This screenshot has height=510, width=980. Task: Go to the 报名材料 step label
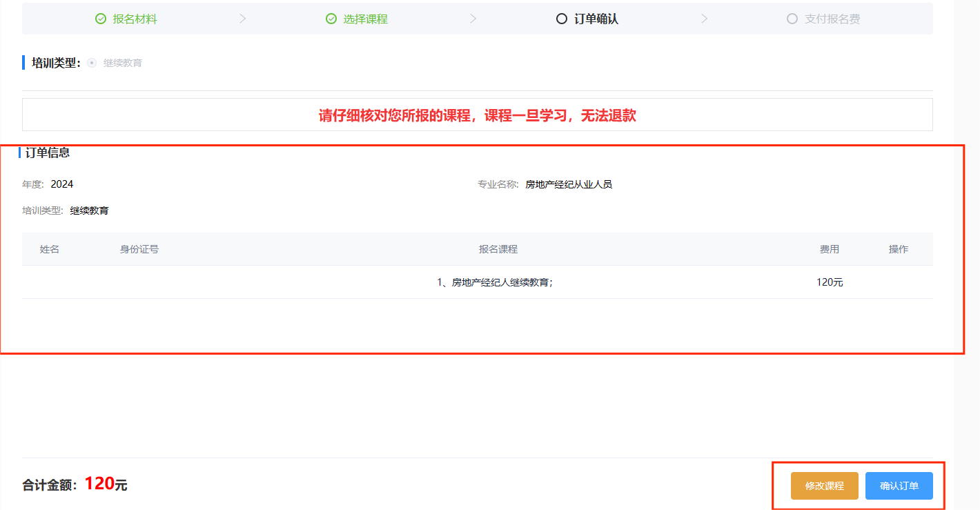tap(135, 19)
